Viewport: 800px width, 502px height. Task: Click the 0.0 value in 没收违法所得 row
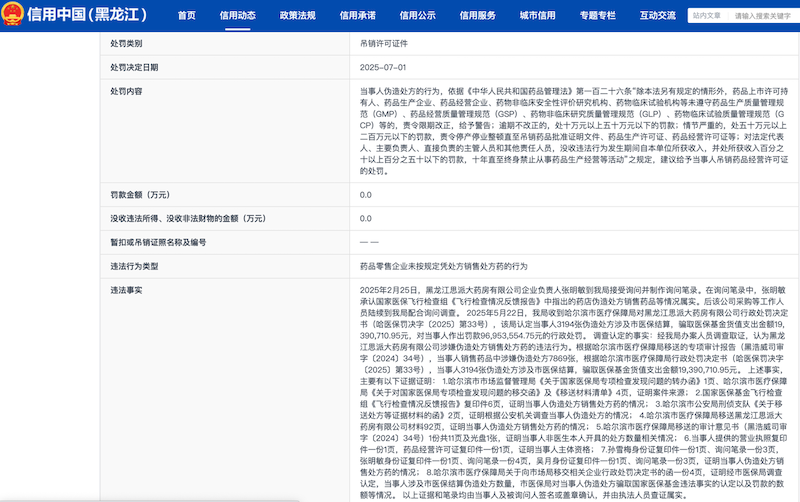point(365,218)
